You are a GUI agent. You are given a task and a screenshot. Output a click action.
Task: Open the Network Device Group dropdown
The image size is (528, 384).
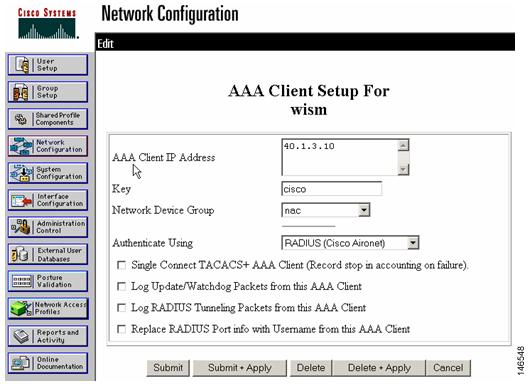(326, 210)
